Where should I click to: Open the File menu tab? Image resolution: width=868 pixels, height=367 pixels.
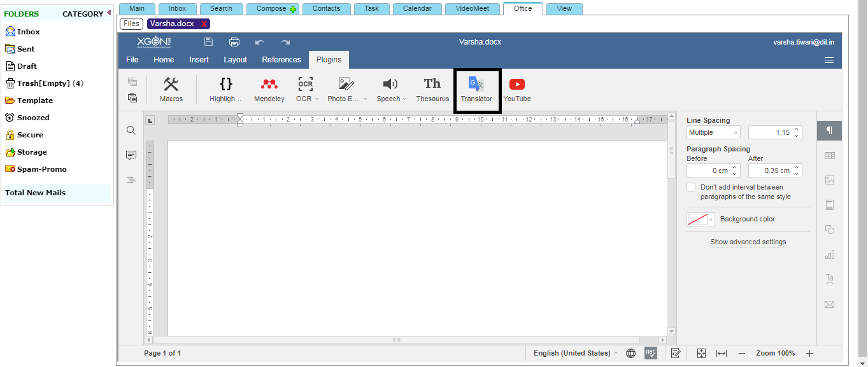click(x=132, y=60)
